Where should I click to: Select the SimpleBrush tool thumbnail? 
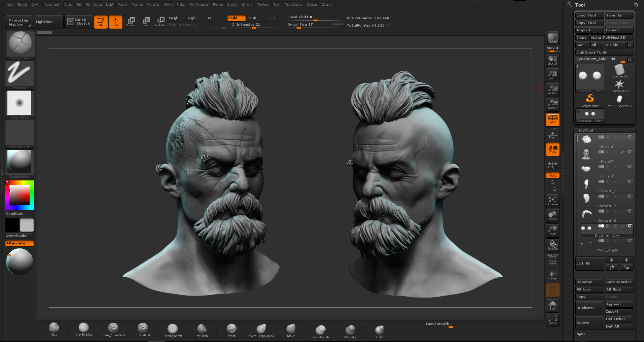click(x=590, y=101)
